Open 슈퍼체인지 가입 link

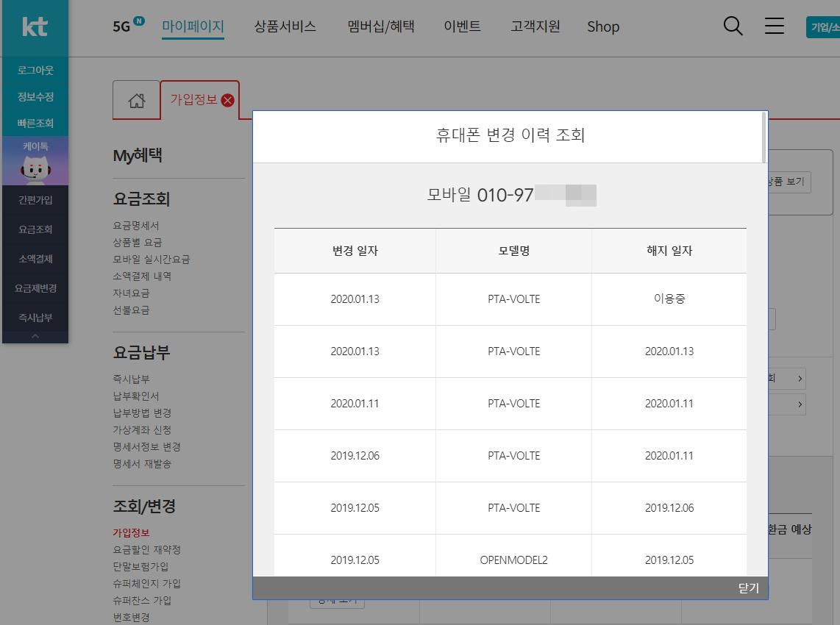click(x=147, y=584)
